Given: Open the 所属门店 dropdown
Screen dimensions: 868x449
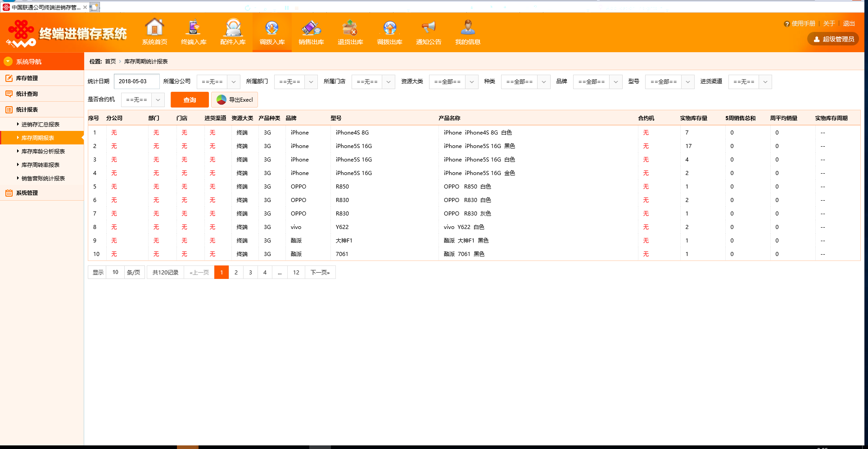Looking at the screenshot, I should click(373, 82).
